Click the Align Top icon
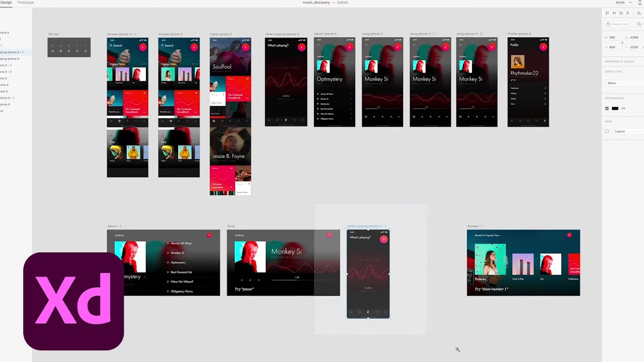This screenshot has width=644, height=362. pyautogui.click(x=607, y=13)
